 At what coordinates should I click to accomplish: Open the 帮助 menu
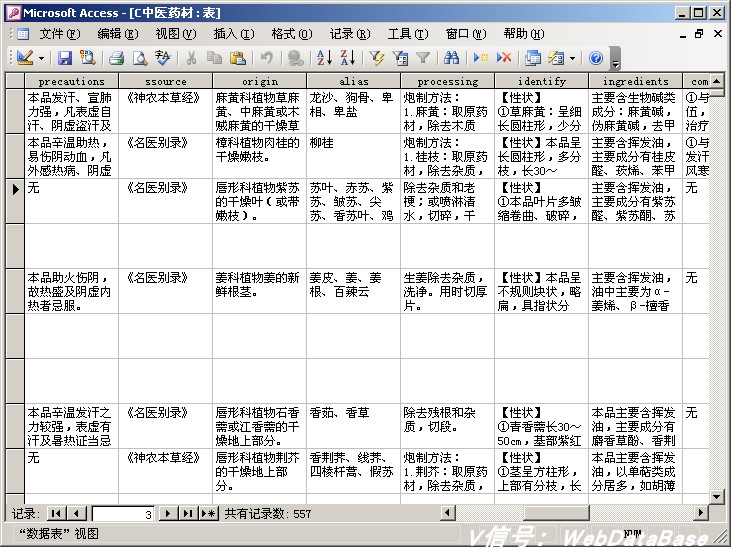click(524, 34)
